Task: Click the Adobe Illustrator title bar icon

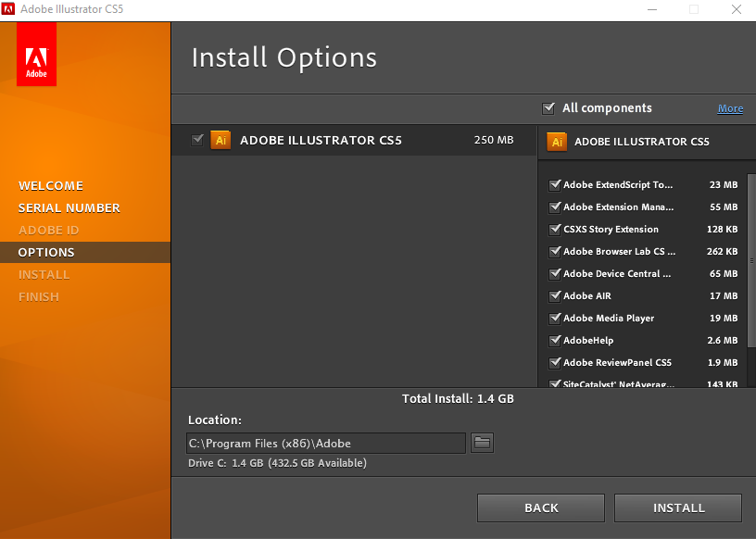Action: (8, 8)
